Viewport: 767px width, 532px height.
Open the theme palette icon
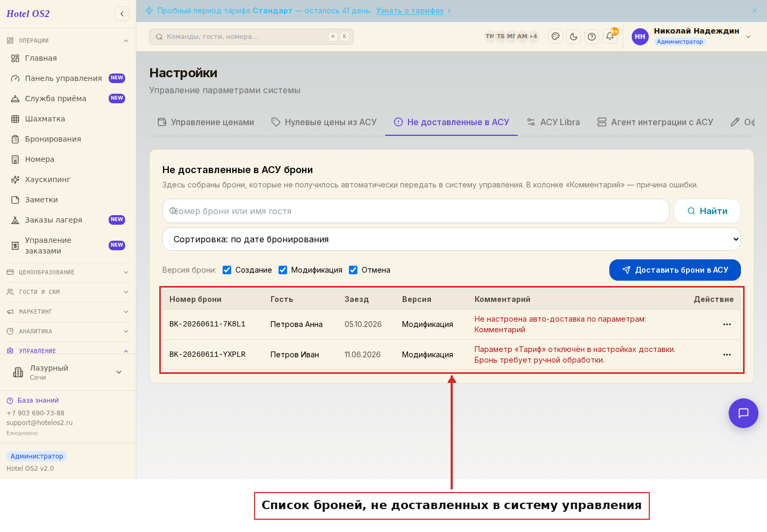[556, 37]
